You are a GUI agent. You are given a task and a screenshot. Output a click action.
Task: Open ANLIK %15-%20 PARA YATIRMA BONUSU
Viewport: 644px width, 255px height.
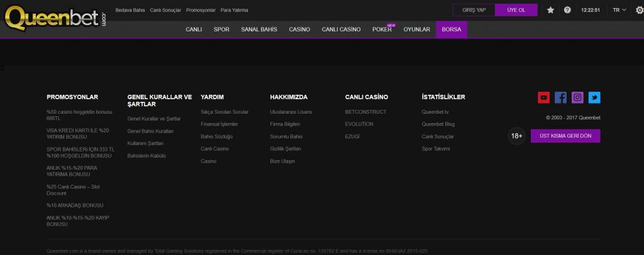pyautogui.click(x=72, y=171)
